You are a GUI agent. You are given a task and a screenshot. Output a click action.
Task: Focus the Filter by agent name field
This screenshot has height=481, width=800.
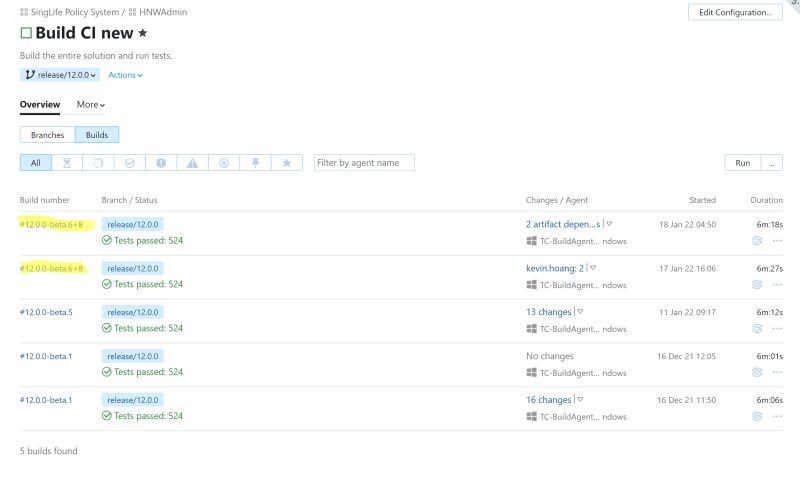pyautogui.click(x=364, y=163)
